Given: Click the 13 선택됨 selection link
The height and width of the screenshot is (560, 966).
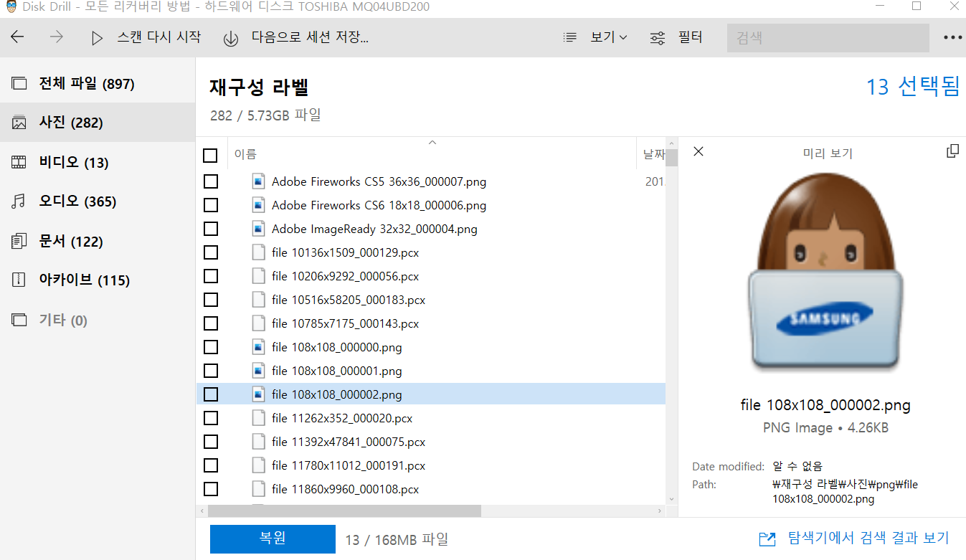Looking at the screenshot, I should 912,87.
